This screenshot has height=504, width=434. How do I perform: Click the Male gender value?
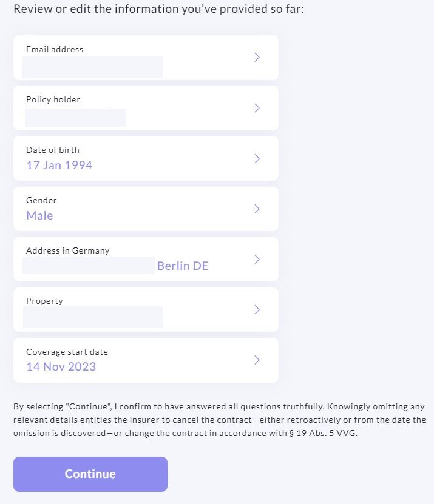tap(39, 215)
